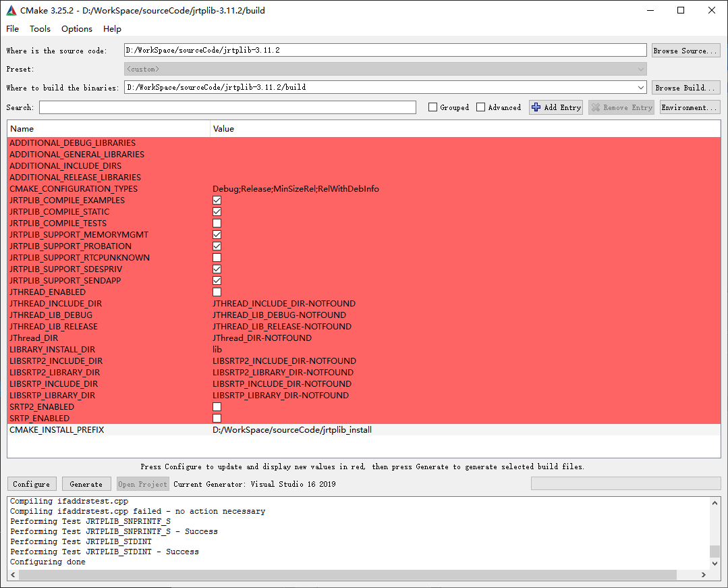The image size is (728, 588).
Task: Open the Tools menu
Action: [x=40, y=29]
